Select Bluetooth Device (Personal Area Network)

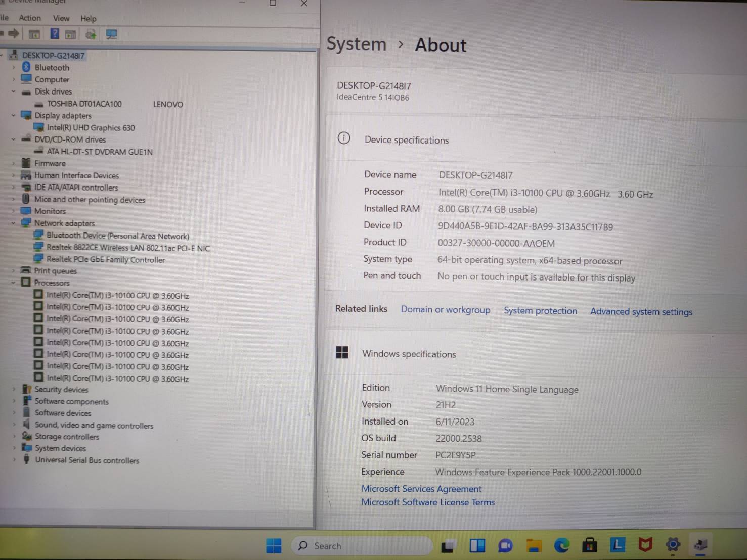118,236
